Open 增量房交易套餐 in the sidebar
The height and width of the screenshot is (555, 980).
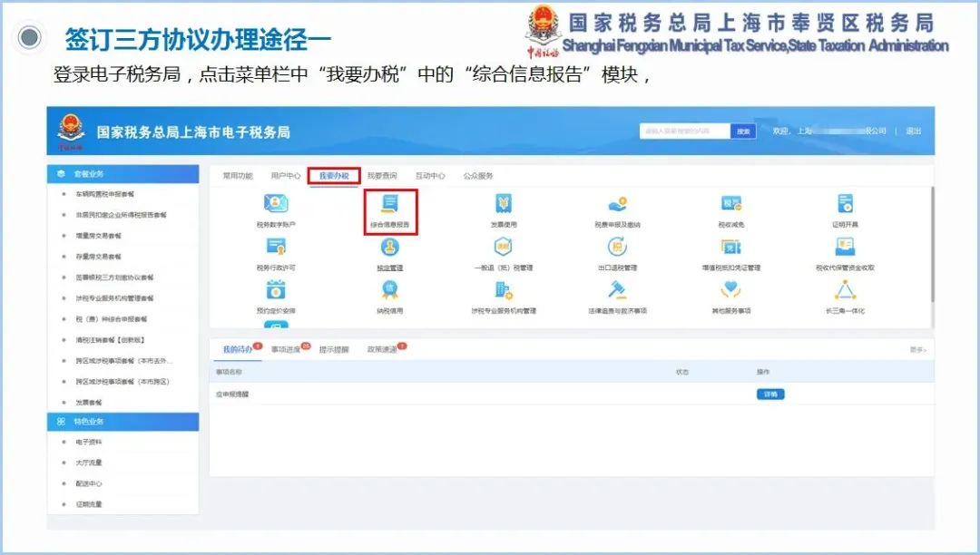click(99, 236)
